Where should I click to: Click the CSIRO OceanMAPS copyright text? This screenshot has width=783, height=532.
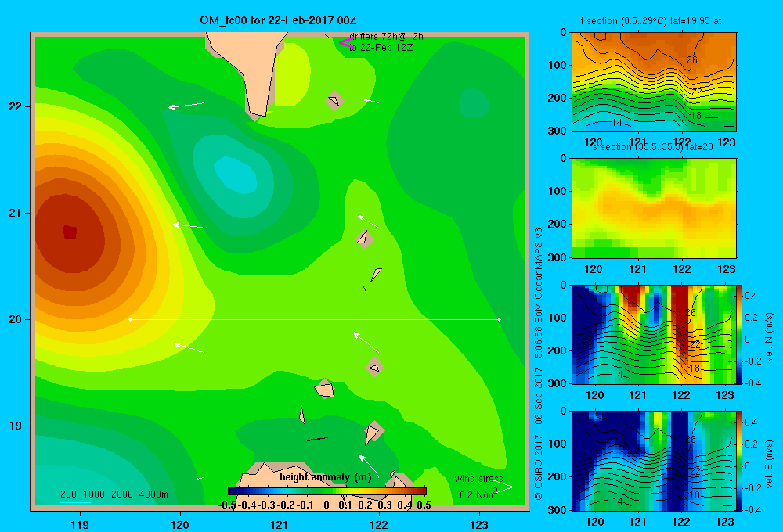[x=539, y=364]
